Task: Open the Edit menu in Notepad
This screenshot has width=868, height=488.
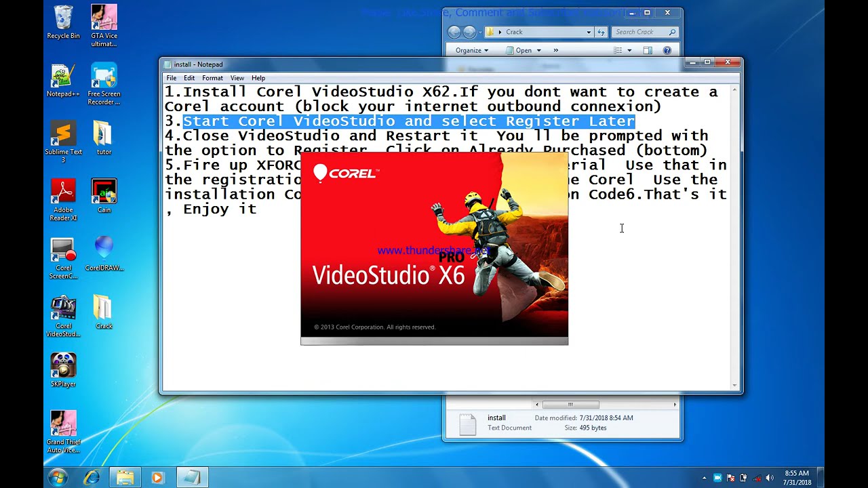Action: point(189,78)
